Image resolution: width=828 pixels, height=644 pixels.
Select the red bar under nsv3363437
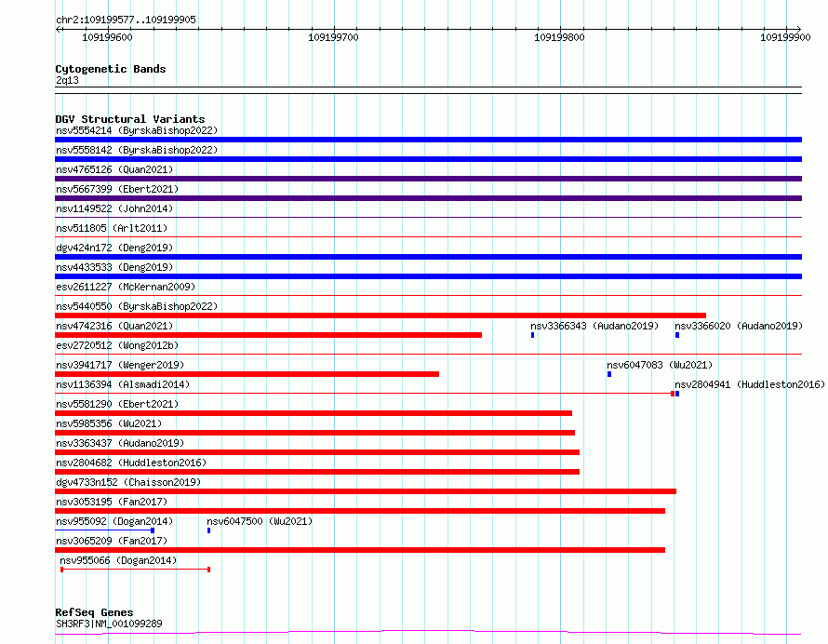tap(317, 452)
